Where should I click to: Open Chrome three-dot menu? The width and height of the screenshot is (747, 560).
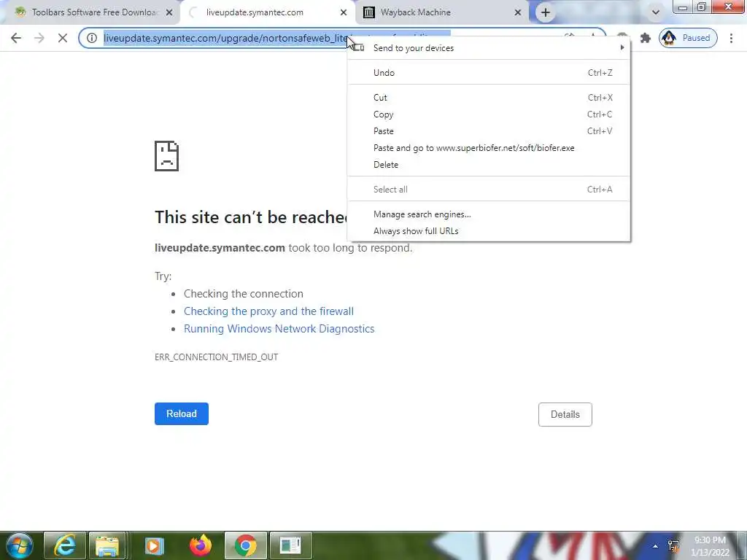point(731,38)
